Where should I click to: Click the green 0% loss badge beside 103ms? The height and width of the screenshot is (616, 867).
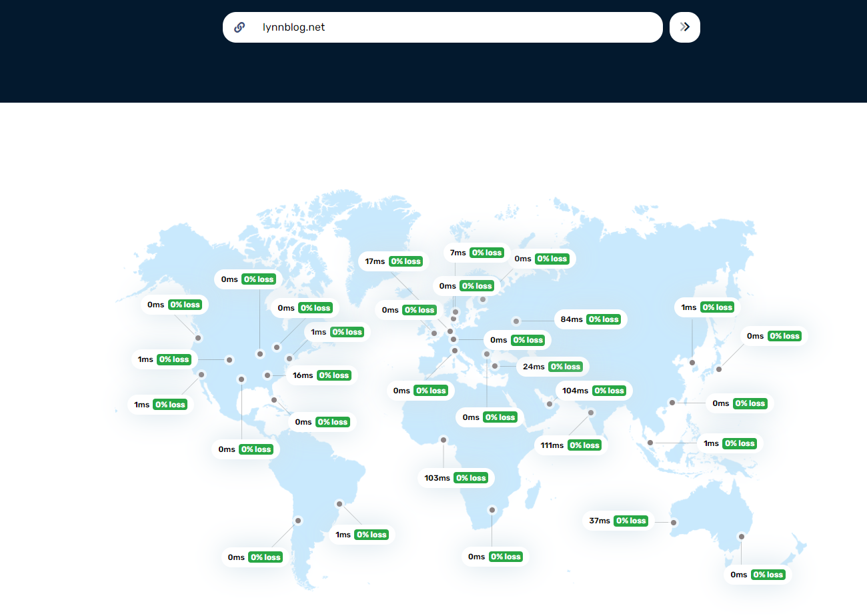[x=471, y=478]
